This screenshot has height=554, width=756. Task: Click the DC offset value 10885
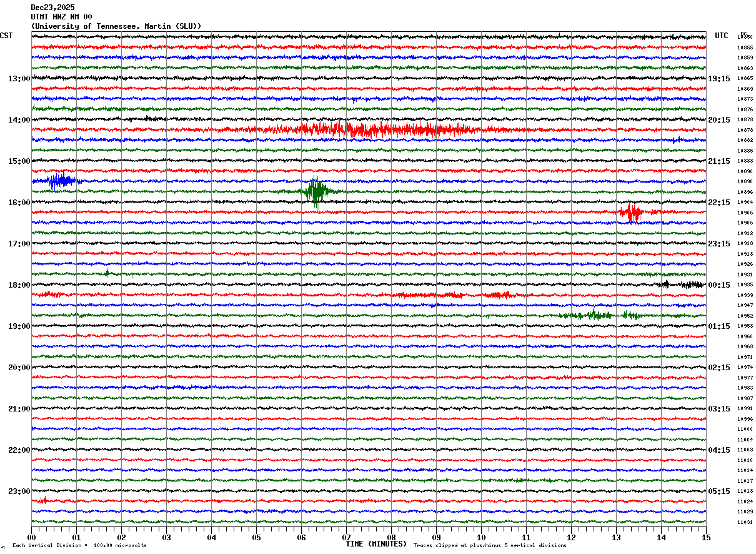point(745,151)
